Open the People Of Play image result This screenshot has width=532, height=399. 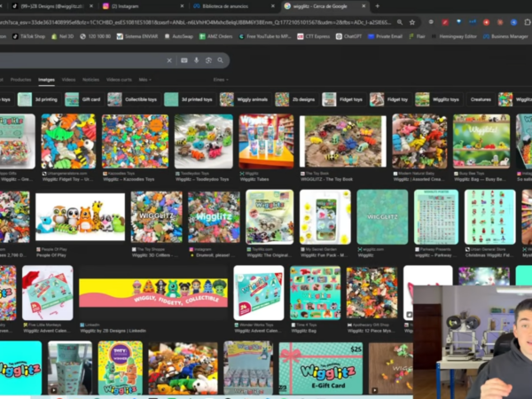(80, 217)
